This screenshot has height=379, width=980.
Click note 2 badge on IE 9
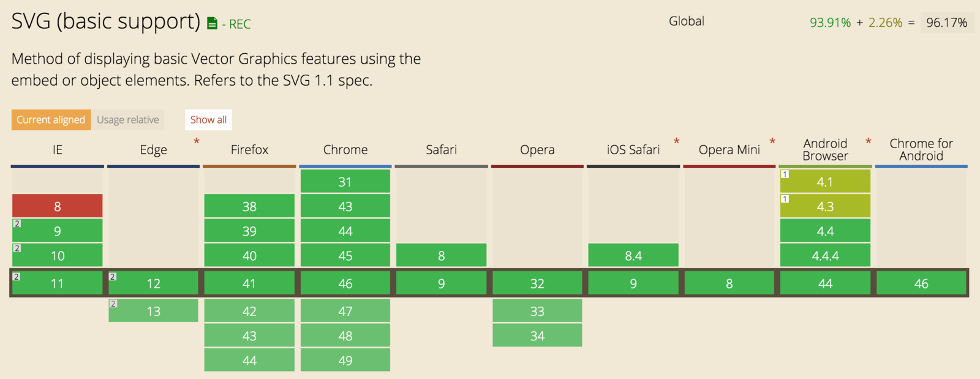(x=17, y=223)
